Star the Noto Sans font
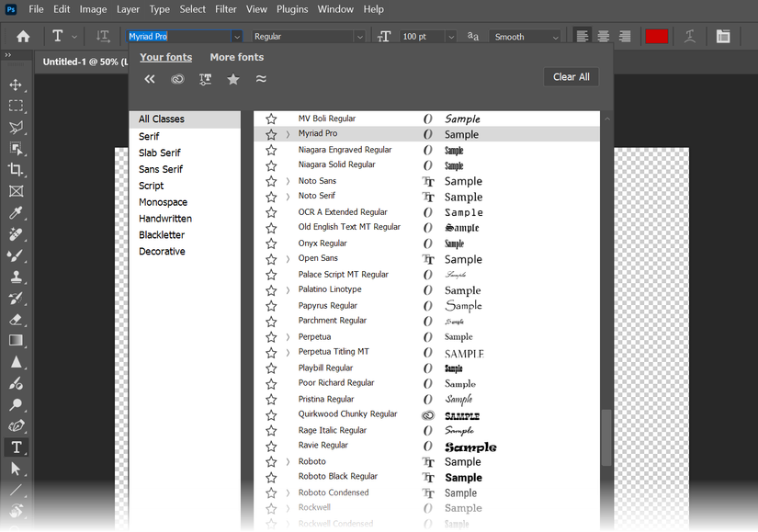The image size is (758, 532). pos(271,181)
